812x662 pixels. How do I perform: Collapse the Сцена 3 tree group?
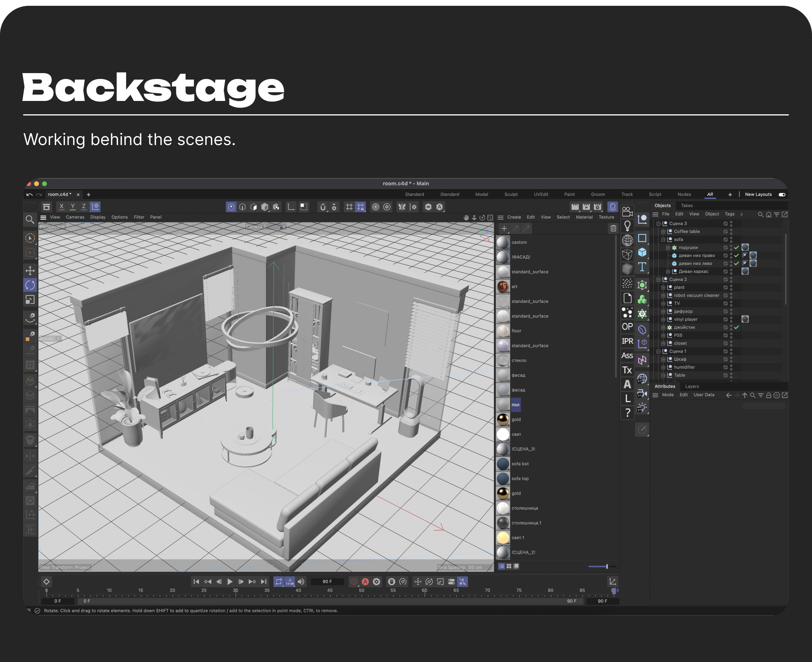point(658,224)
